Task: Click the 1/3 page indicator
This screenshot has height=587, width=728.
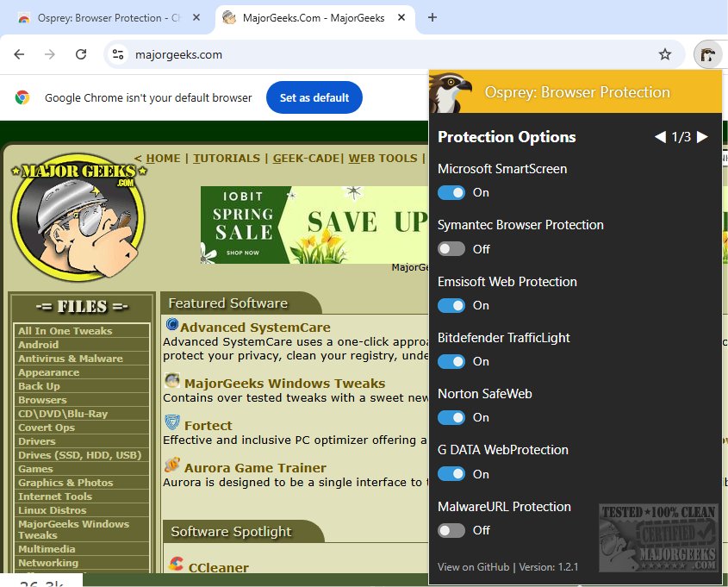Action: point(681,136)
